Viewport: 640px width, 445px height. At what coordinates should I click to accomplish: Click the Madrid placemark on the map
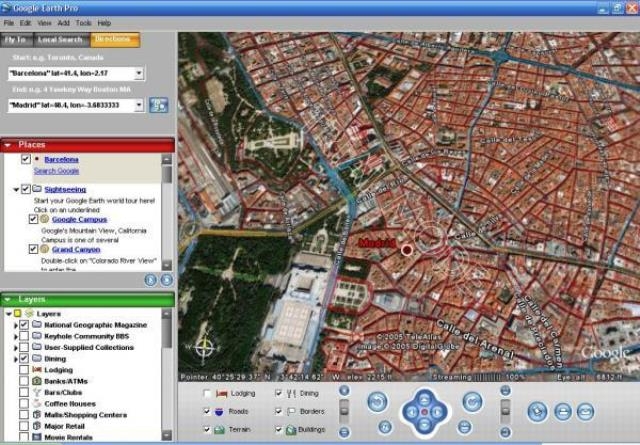click(x=407, y=250)
